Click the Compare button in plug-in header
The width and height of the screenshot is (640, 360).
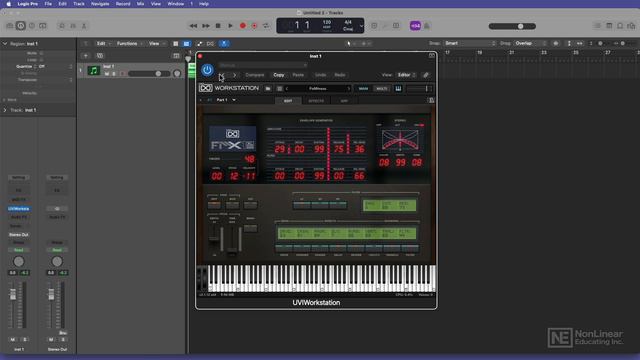point(255,75)
